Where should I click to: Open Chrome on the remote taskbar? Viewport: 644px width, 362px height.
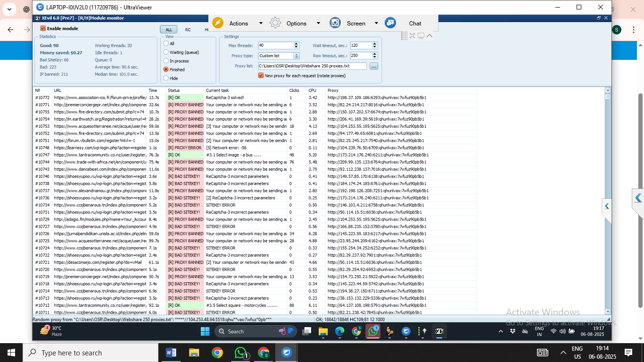[356, 331]
